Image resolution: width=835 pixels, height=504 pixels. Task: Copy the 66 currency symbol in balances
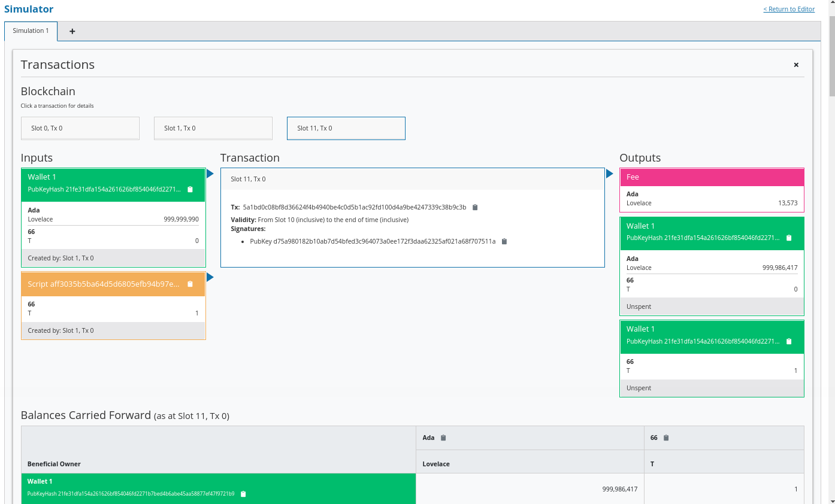coord(666,438)
